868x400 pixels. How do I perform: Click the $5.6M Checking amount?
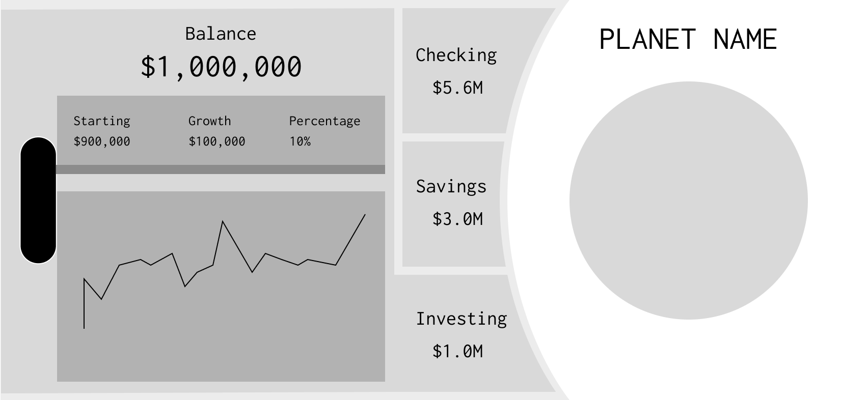click(457, 88)
